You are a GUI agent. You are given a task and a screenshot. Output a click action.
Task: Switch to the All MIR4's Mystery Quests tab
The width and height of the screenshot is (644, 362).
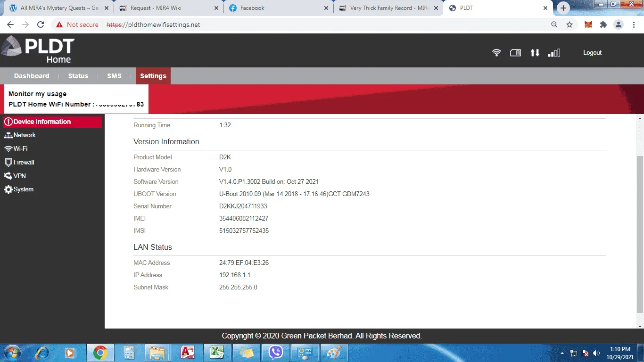59,8
